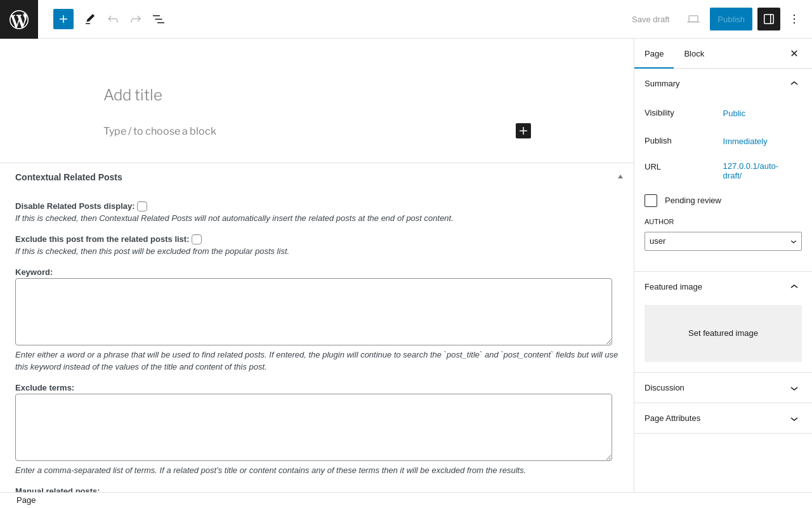This screenshot has height=508, width=812.
Task: Select the Tools pencil icon
Action: (x=90, y=19)
